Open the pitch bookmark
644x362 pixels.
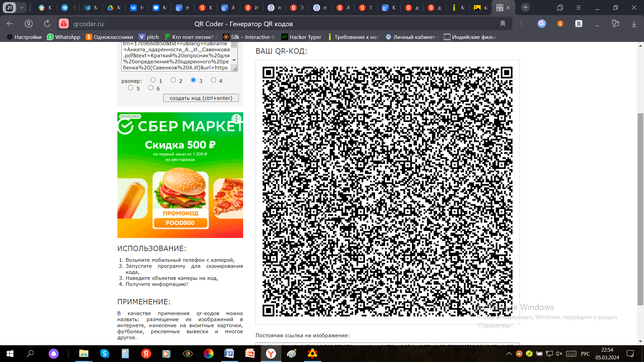point(149,37)
